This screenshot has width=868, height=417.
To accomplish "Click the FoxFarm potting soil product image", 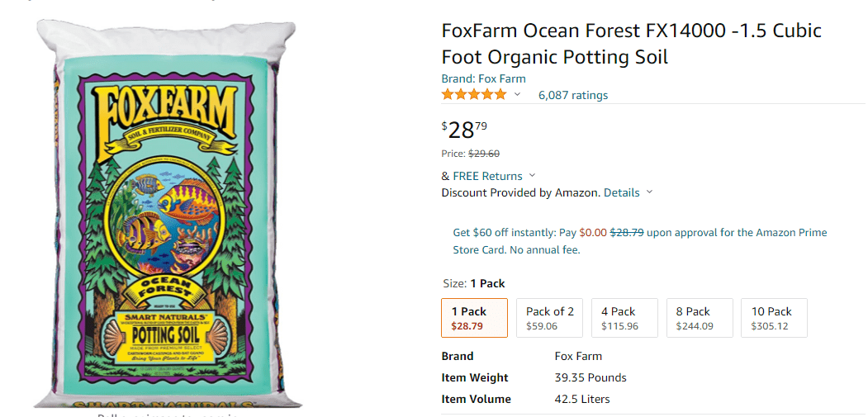I will [167, 213].
